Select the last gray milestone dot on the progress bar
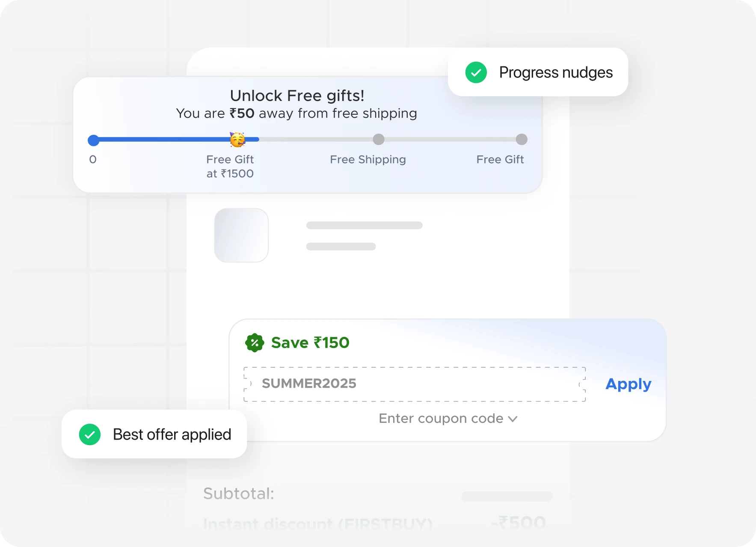Image resolution: width=756 pixels, height=547 pixels. coord(522,140)
